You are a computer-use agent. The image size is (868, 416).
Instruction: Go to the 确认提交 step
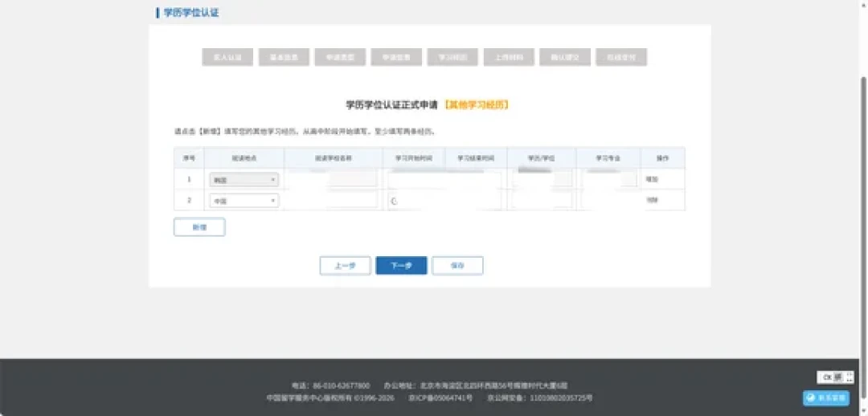coord(565,57)
